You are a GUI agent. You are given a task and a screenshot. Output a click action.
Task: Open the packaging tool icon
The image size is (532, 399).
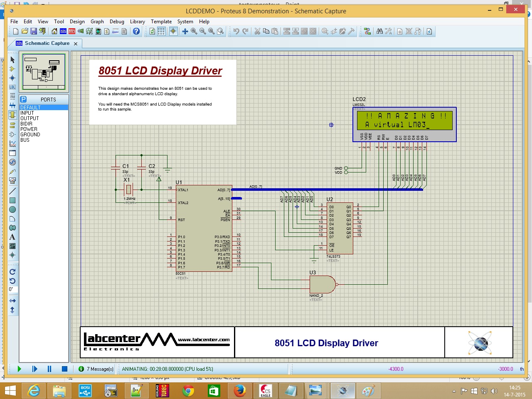pyautogui.click(x=342, y=31)
